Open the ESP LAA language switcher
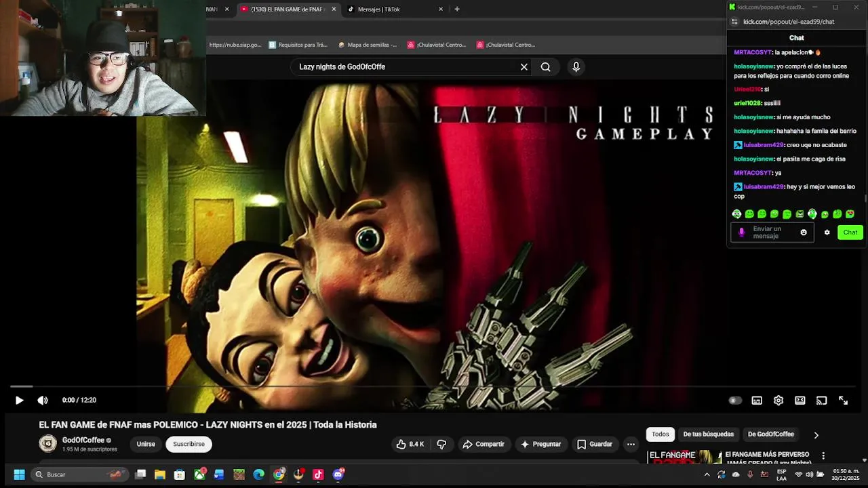Image resolution: width=868 pixels, height=488 pixels. point(781,474)
